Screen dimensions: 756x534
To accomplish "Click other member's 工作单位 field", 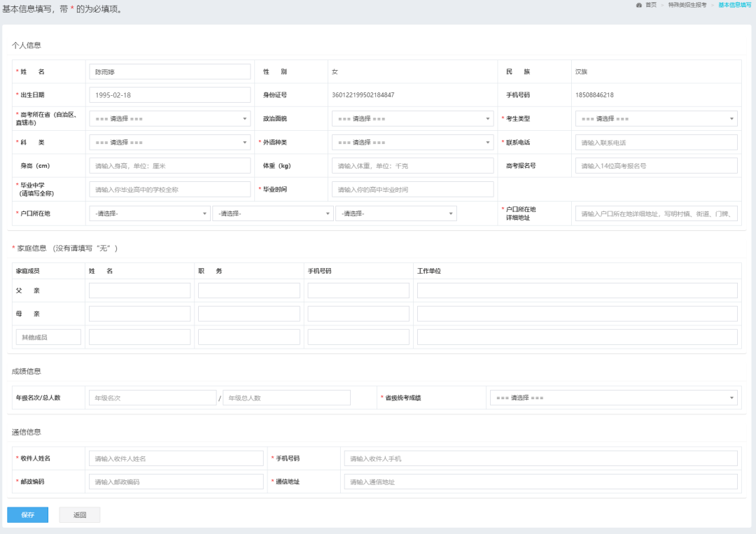I will 577,337.
